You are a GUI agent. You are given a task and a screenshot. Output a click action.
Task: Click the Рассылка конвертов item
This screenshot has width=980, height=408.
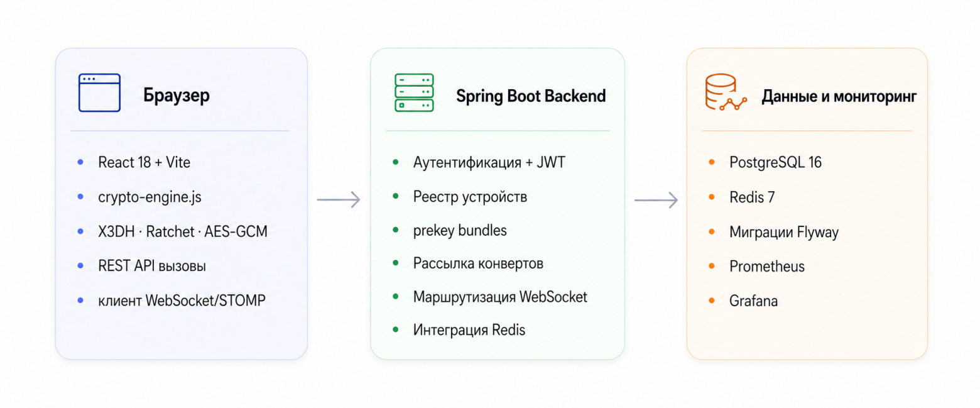click(x=478, y=263)
